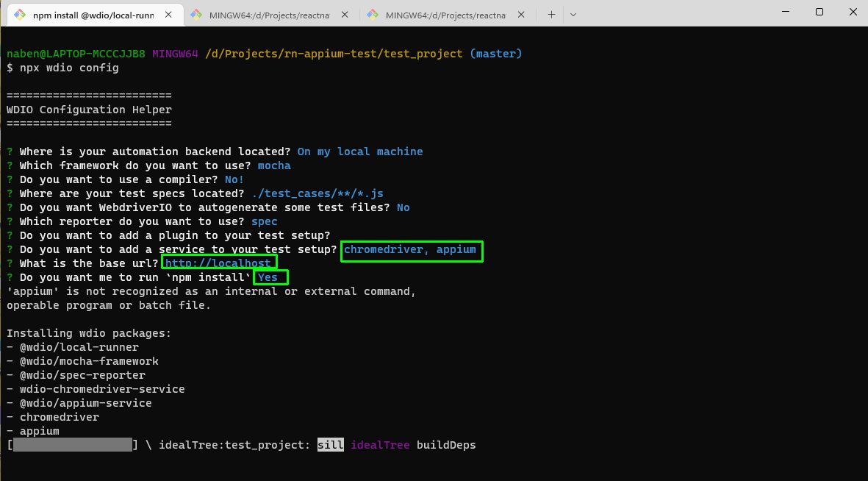This screenshot has height=481, width=868.
Task: Click the '@wdio/mocha-framework' package line
Action: click(x=82, y=361)
